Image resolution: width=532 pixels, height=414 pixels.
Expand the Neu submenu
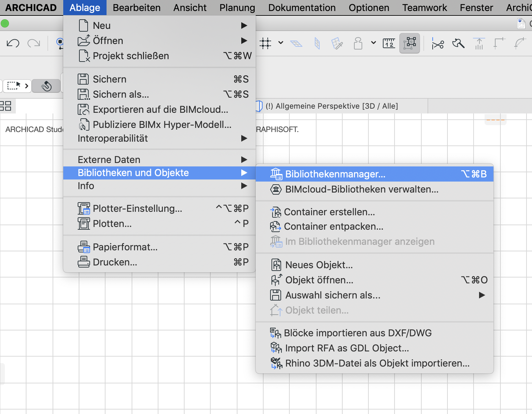(159, 25)
